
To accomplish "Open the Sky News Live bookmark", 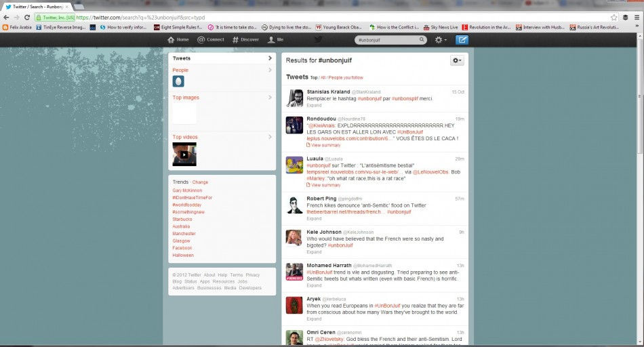I will 441,28.
